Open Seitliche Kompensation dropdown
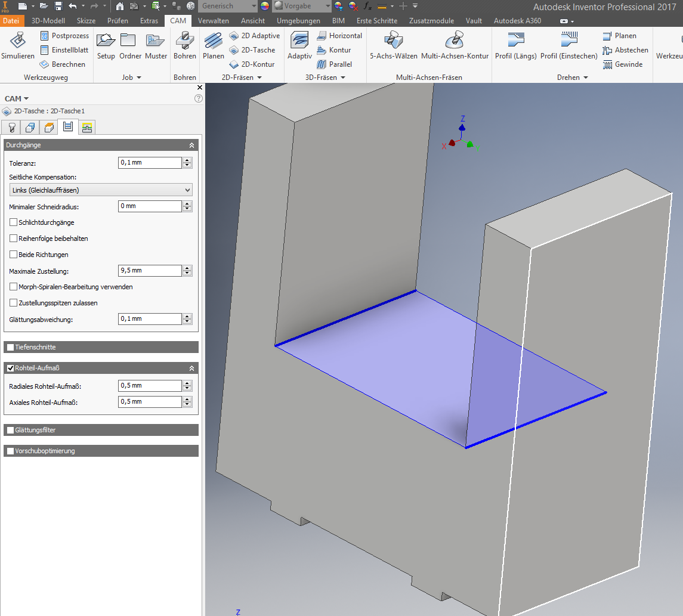 pyautogui.click(x=101, y=190)
